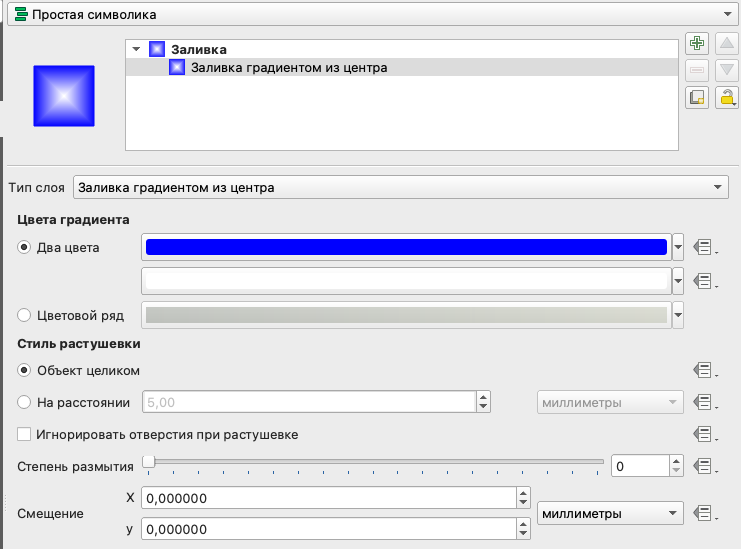Click the green plus add symbol layer icon

(x=697, y=43)
